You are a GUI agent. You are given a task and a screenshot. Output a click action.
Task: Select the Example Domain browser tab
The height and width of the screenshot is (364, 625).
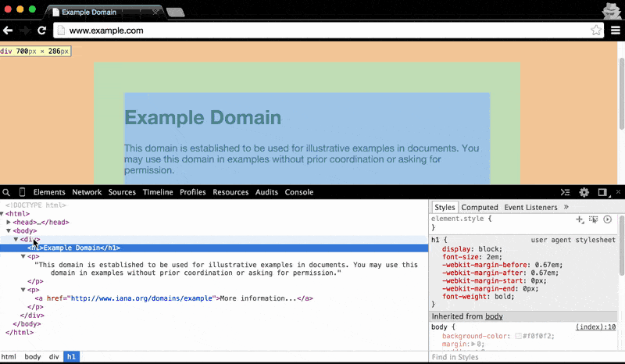(x=104, y=12)
